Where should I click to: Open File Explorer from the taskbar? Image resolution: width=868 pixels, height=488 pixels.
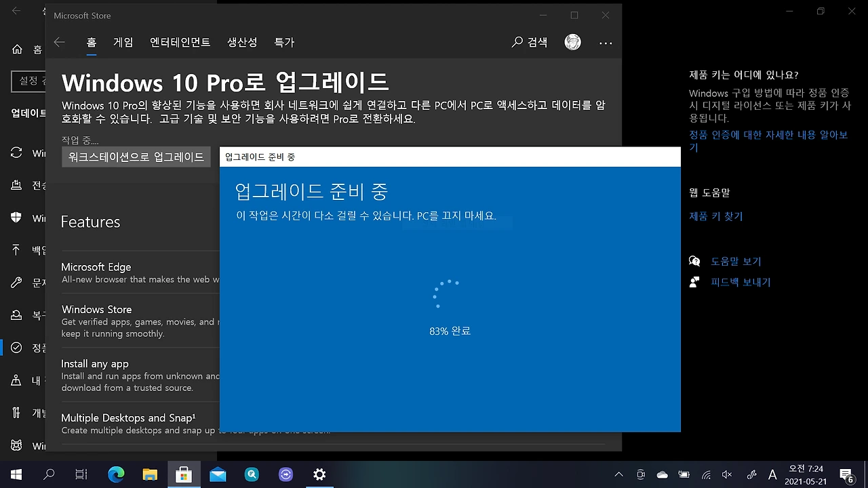[150, 474]
